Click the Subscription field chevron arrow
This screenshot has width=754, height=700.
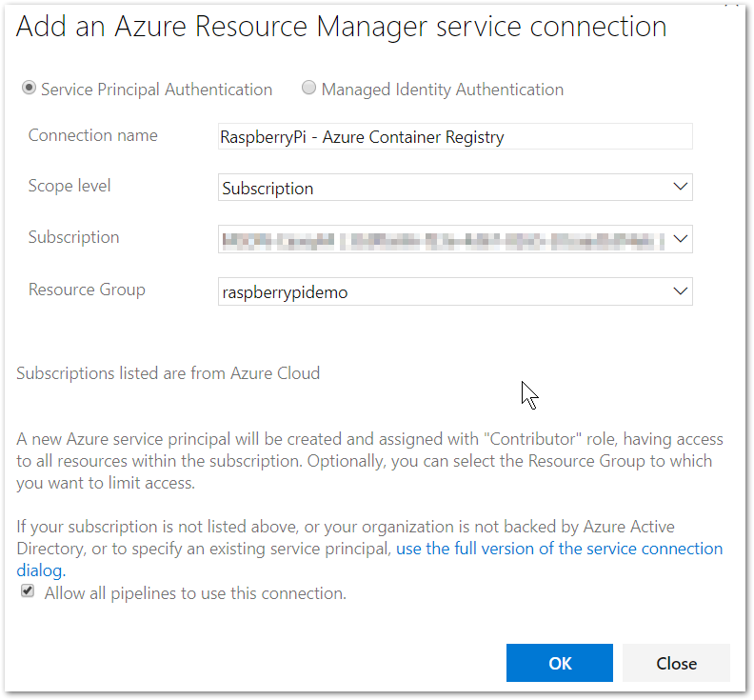pos(680,239)
